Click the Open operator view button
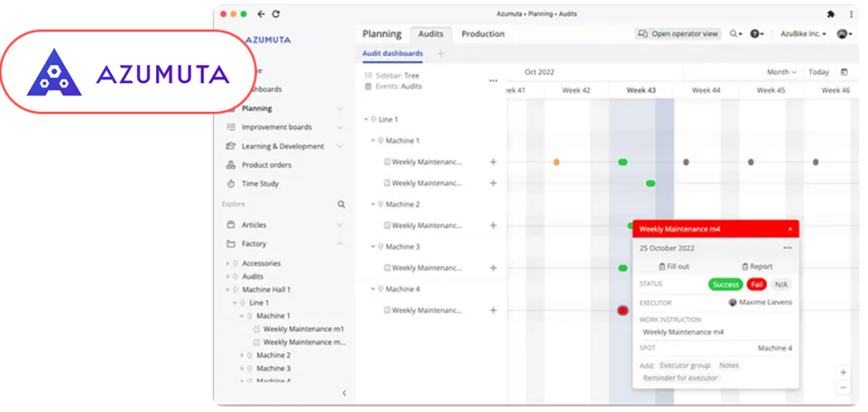 point(678,34)
